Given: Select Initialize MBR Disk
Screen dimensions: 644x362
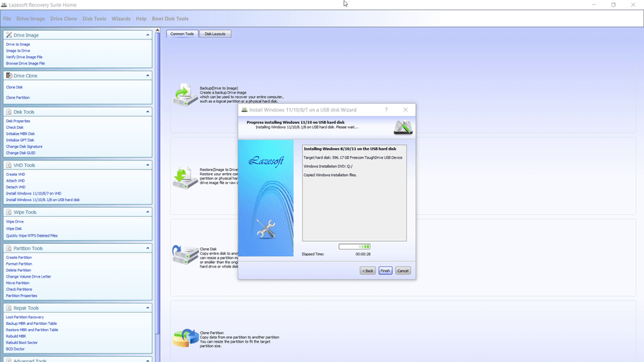Looking at the screenshot, I should [x=21, y=134].
